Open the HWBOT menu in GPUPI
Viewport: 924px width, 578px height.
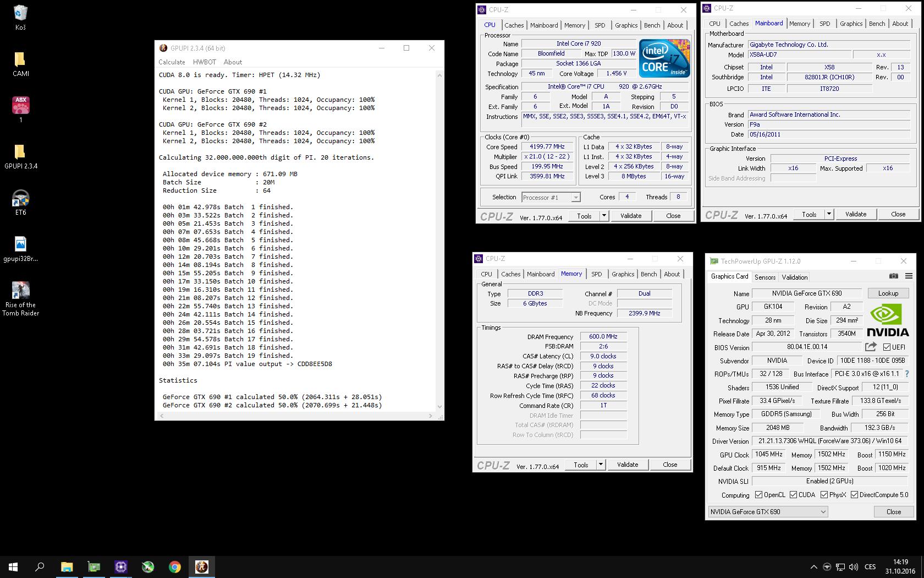point(205,62)
